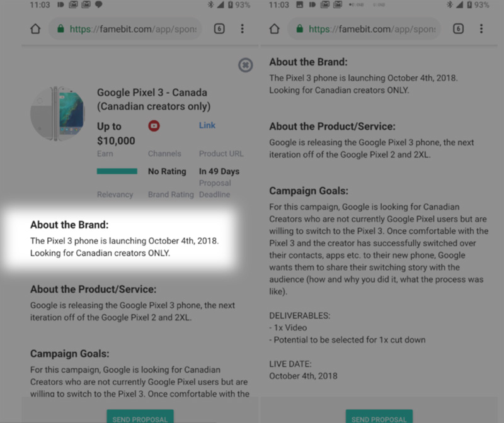Open the three-dot menu in right browser
The width and height of the screenshot is (504, 423).
point(481,29)
